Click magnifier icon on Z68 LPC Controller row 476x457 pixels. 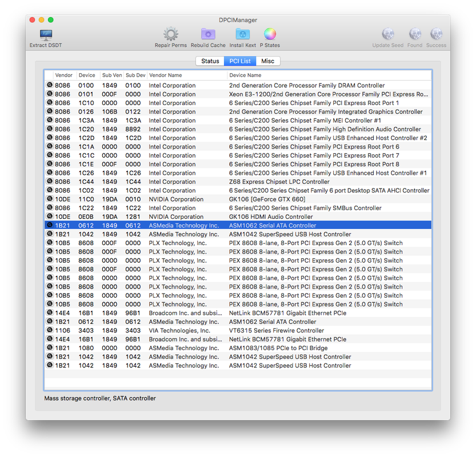pos(50,181)
